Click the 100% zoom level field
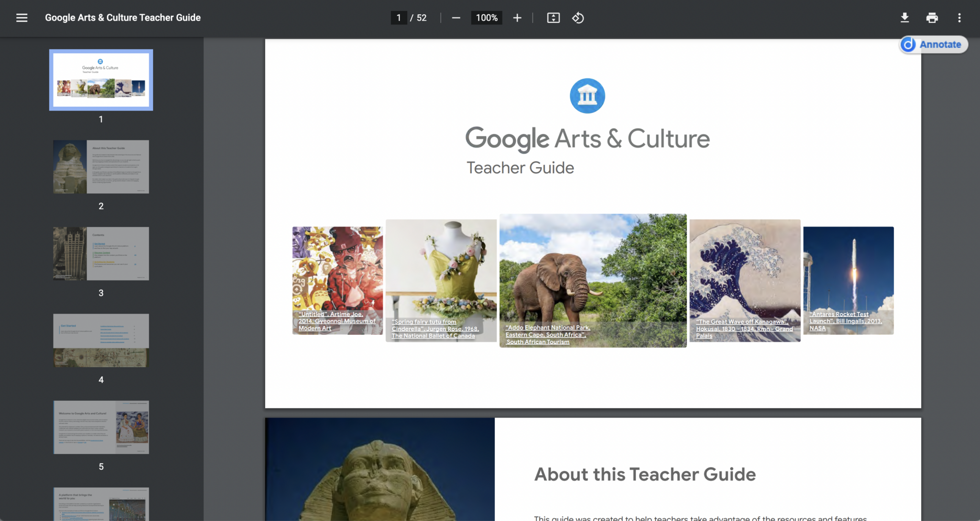 point(487,18)
